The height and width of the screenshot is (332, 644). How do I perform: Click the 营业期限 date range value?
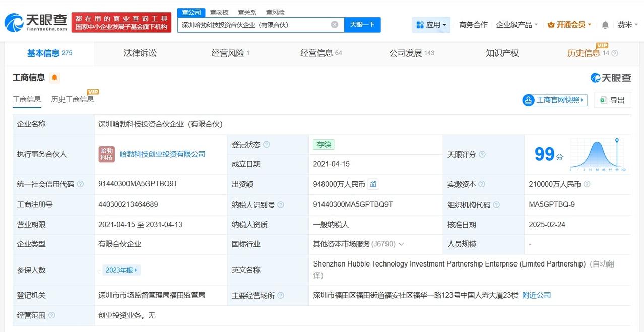141,225
